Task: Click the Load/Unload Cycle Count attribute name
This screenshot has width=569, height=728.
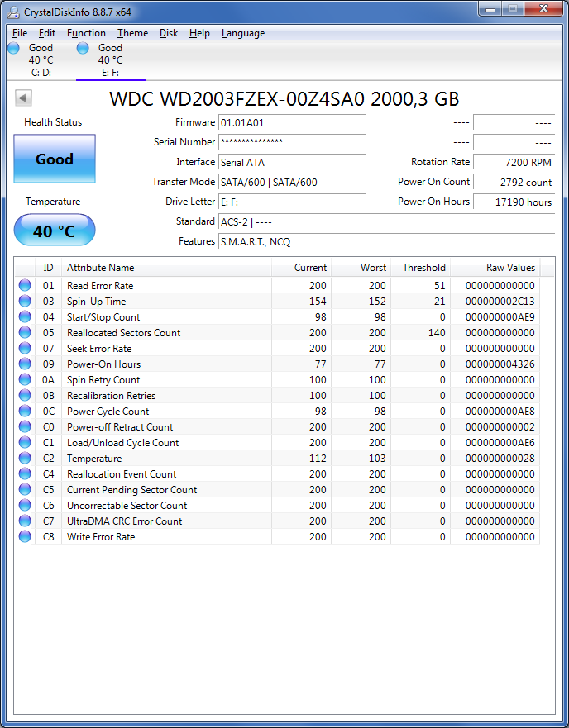Action: tap(122, 443)
